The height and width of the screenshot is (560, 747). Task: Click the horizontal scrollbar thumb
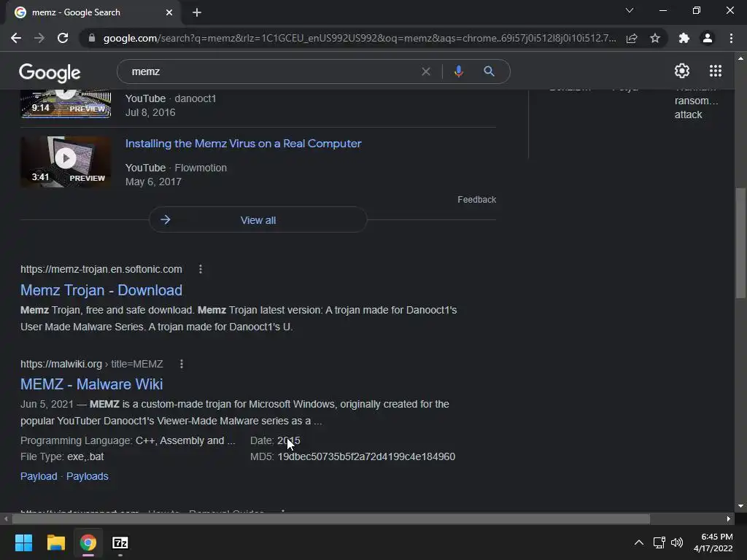pos(330,518)
